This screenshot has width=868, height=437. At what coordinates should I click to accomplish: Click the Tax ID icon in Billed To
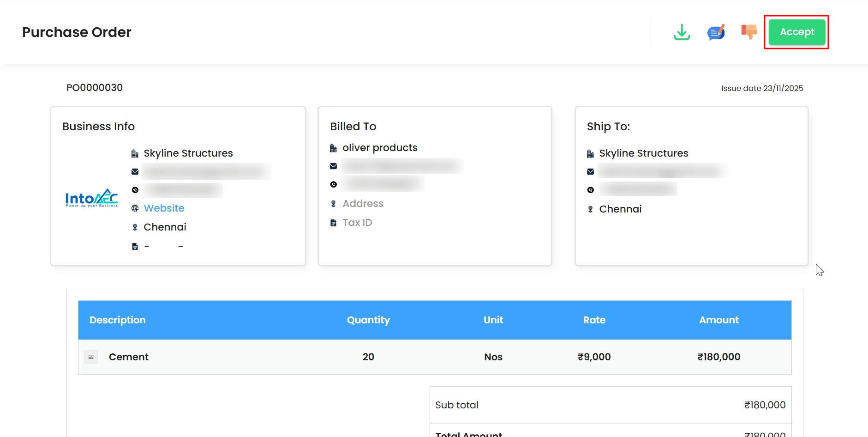pyautogui.click(x=334, y=223)
